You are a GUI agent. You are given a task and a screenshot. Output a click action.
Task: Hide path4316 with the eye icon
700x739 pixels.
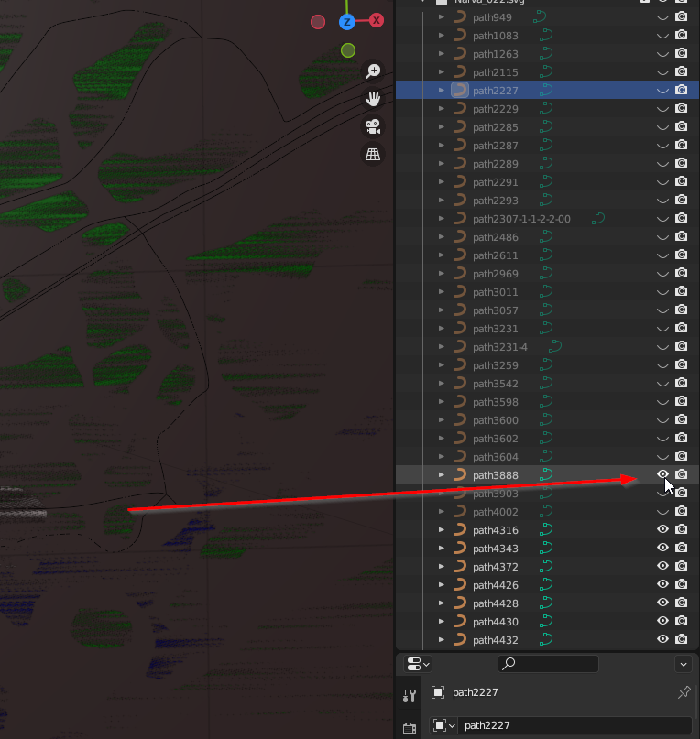click(x=662, y=529)
